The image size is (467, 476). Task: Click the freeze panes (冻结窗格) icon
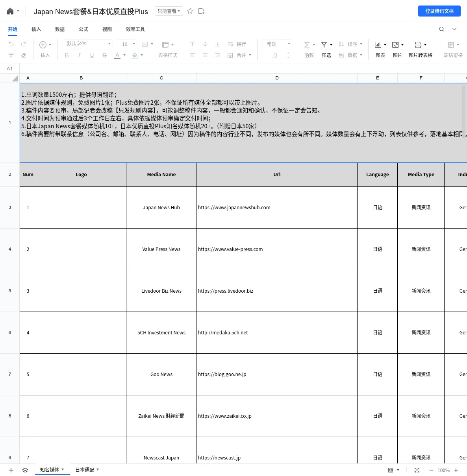coord(451,45)
